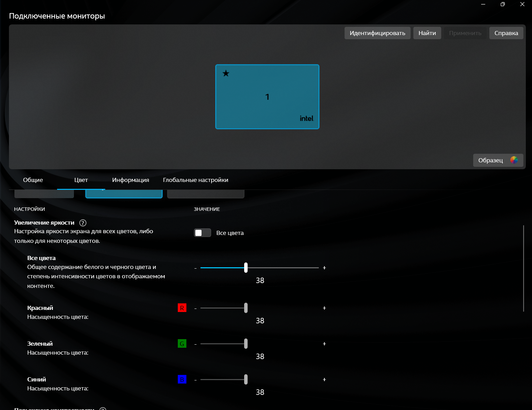Screen dimensions: 532x410
Task: Click help icon next to Увеличение яркости
Action: click(x=83, y=223)
